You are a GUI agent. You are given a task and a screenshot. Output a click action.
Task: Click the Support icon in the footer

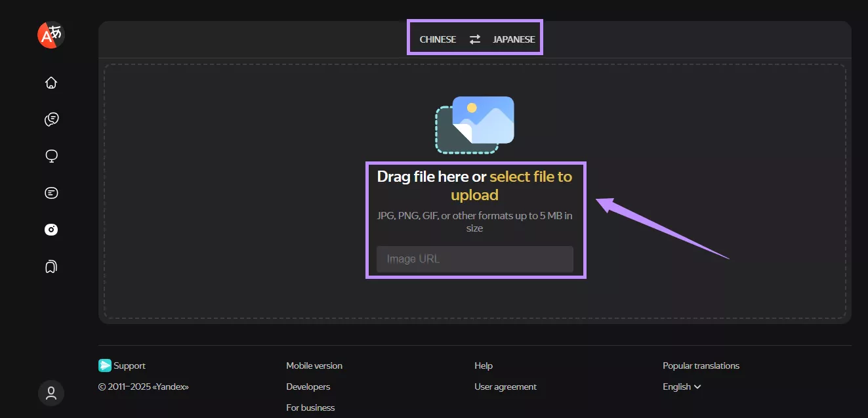pos(105,366)
